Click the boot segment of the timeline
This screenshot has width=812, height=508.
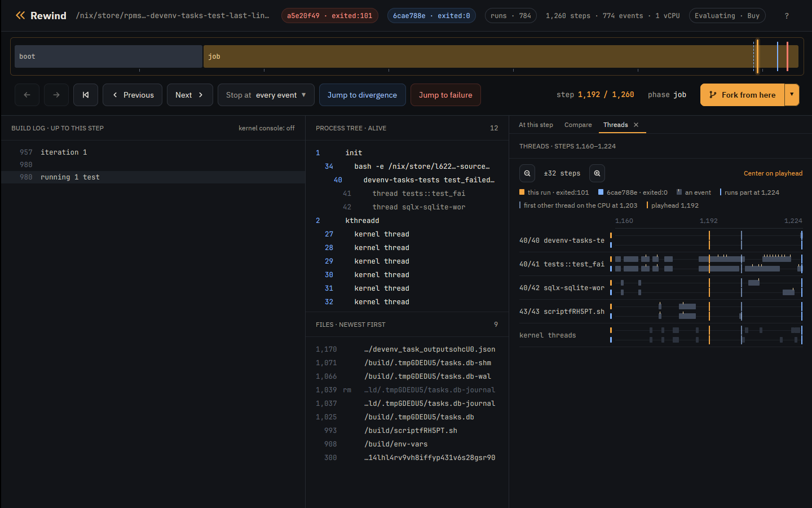click(108, 56)
